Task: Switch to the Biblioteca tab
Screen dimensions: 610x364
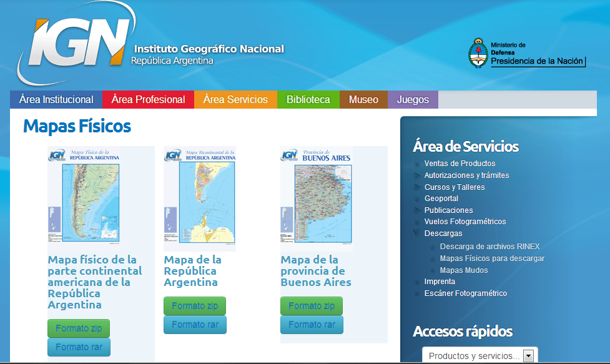Action: pos(308,99)
